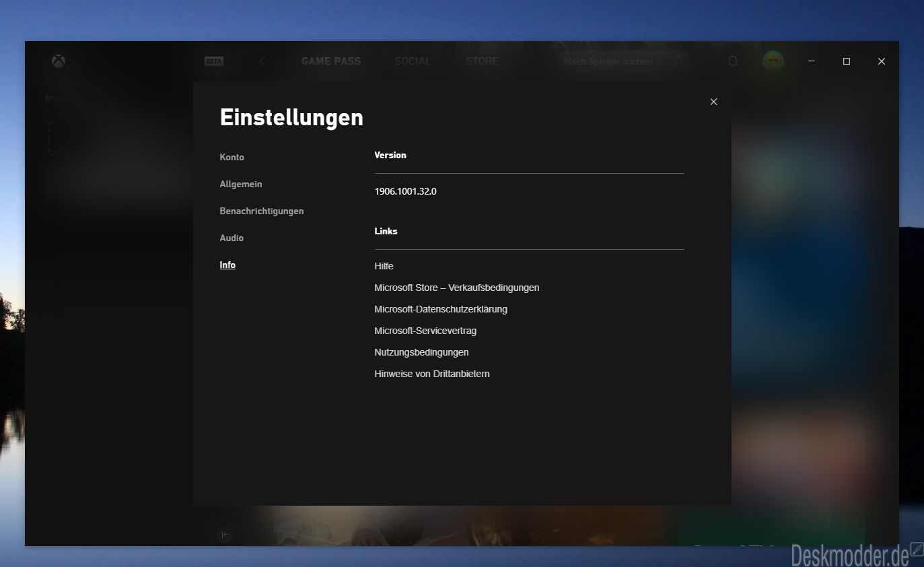Close the Xbox app window
Image resolution: width=924 pixels, height=567 pixels.
tap(882, 61)
